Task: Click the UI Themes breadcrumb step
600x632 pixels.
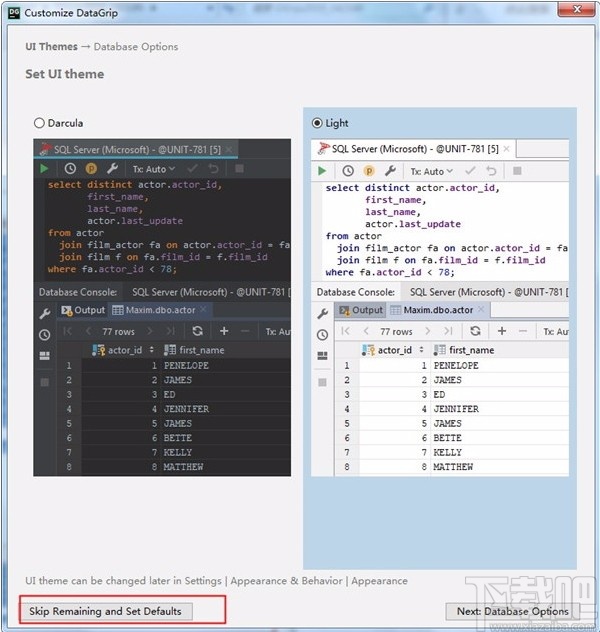Action: [x=51, y=47]
